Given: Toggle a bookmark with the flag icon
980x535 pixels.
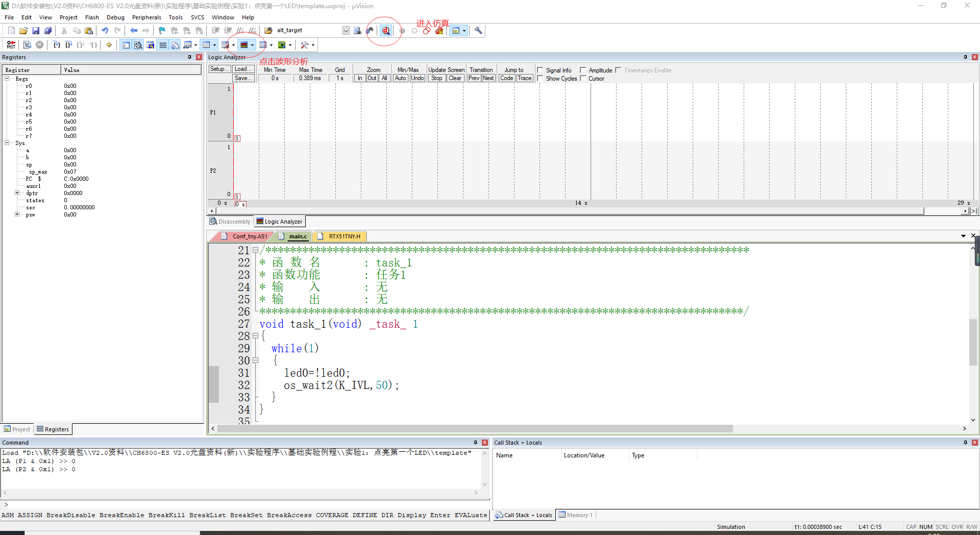Looking at the screenshot, I should click(x=162, y=31).
